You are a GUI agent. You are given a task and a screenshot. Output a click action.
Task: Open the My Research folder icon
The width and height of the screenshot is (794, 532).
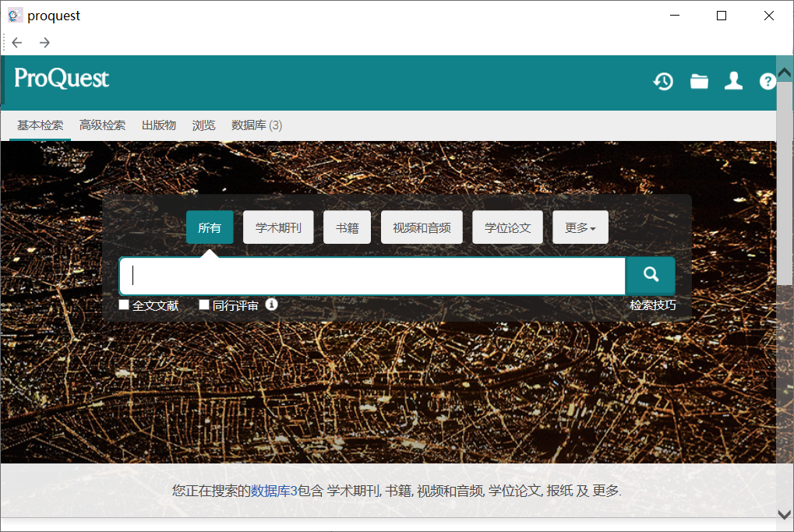(x=699, y=81)
